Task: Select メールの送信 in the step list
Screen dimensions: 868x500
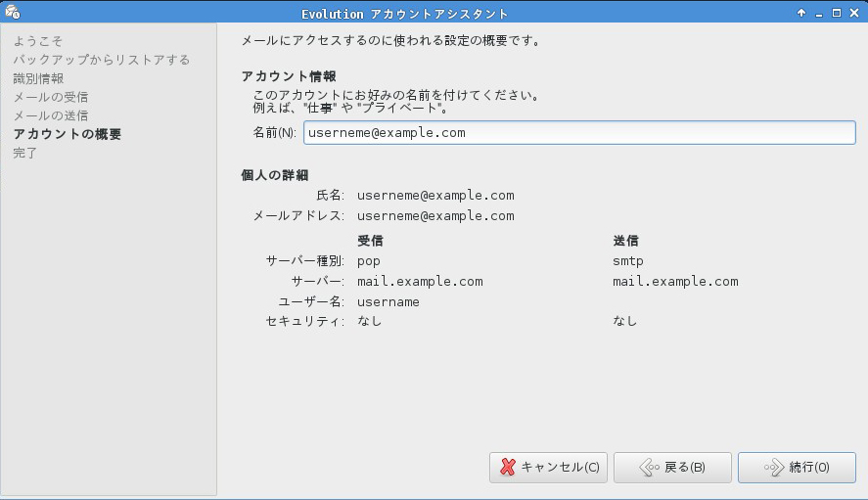Action: [50, 115]
